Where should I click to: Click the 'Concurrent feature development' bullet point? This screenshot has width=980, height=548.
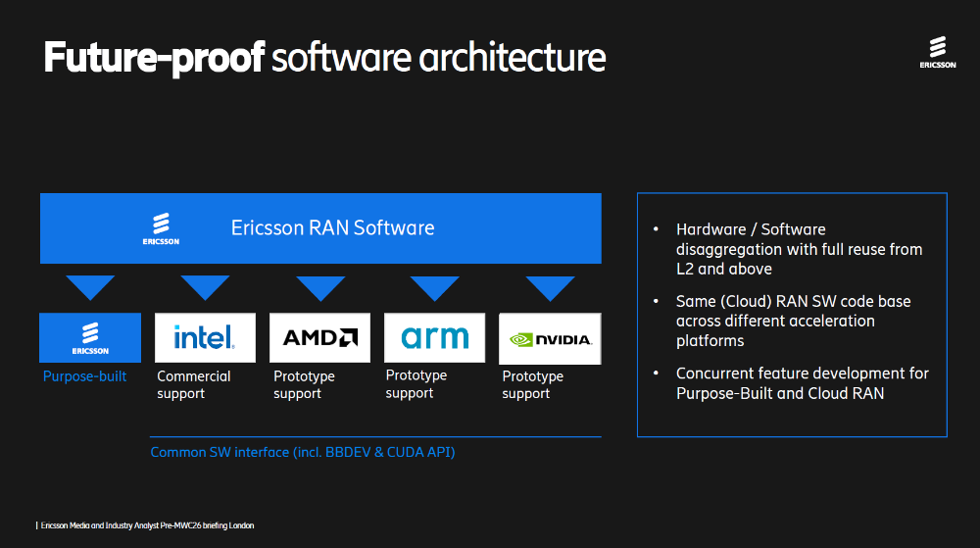pos(802,383)
